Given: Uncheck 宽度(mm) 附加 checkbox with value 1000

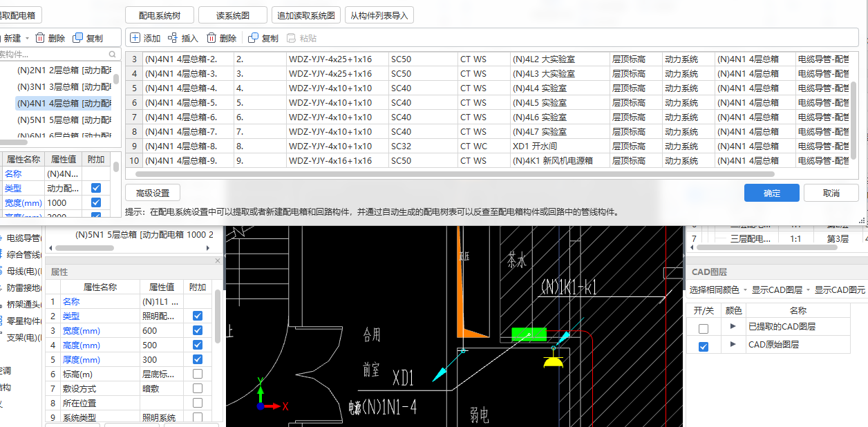Looking at the screenshot, I should pos(96,202).
